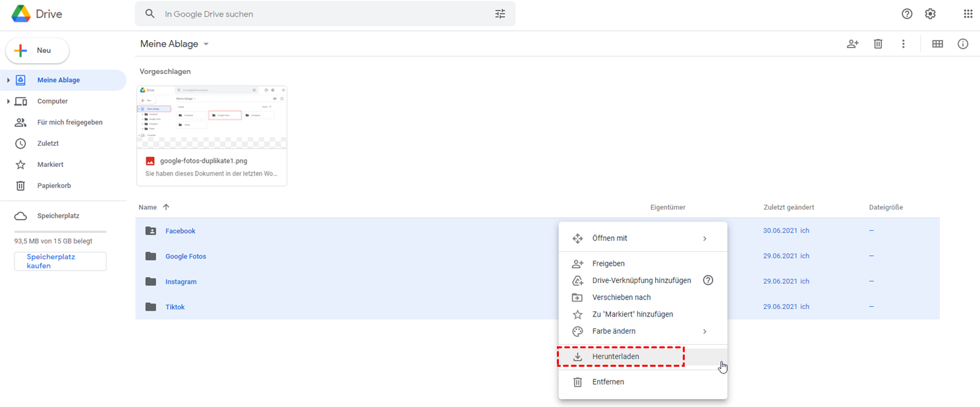Choose Entfernen in the context menu
Viewport: 980px width, 407px height.
pos(643,382)
